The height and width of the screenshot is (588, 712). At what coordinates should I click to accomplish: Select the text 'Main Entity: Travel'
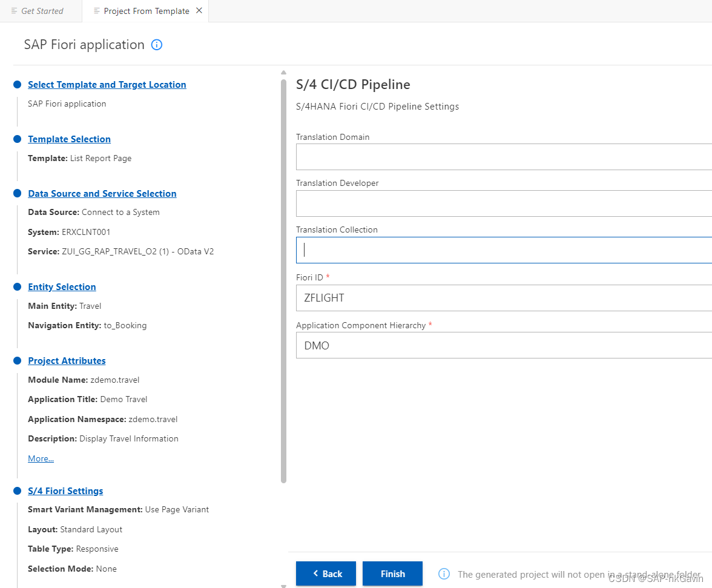click(x=64, y=306)
